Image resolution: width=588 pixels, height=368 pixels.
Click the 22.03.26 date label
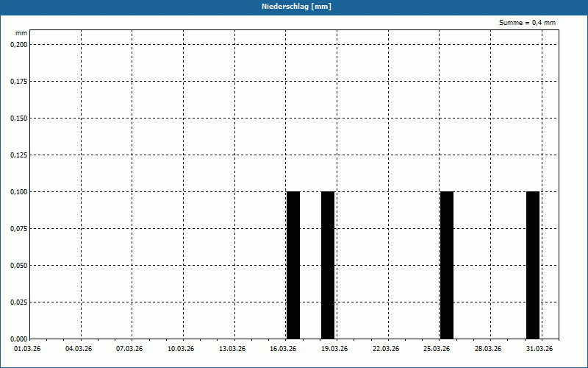[x=386, y=348]
